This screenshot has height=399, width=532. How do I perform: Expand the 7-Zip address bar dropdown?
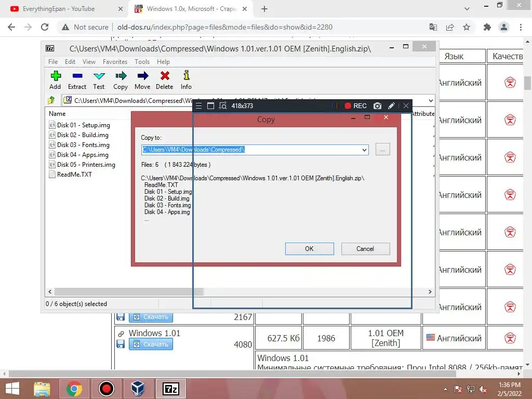431,100
